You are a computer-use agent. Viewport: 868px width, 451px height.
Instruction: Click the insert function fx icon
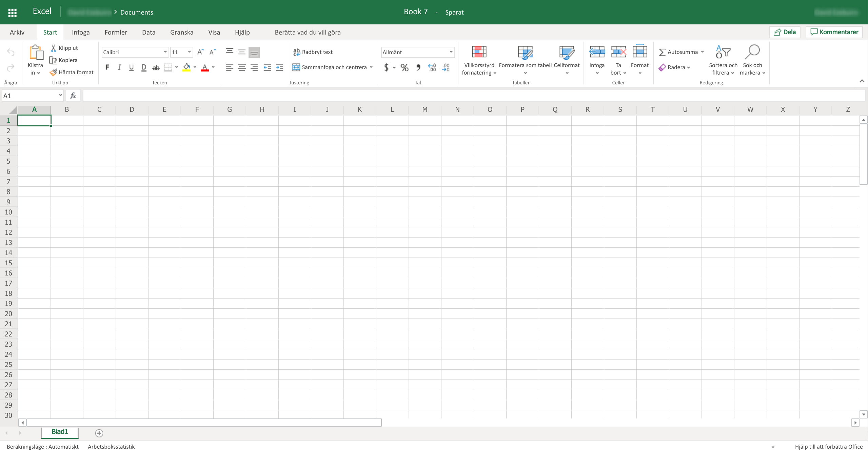point(73,96)
